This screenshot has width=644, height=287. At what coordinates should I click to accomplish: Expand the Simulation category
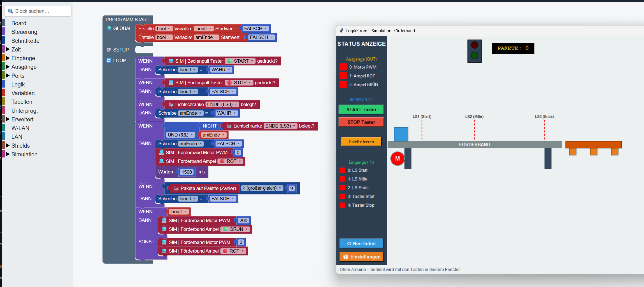8,154
